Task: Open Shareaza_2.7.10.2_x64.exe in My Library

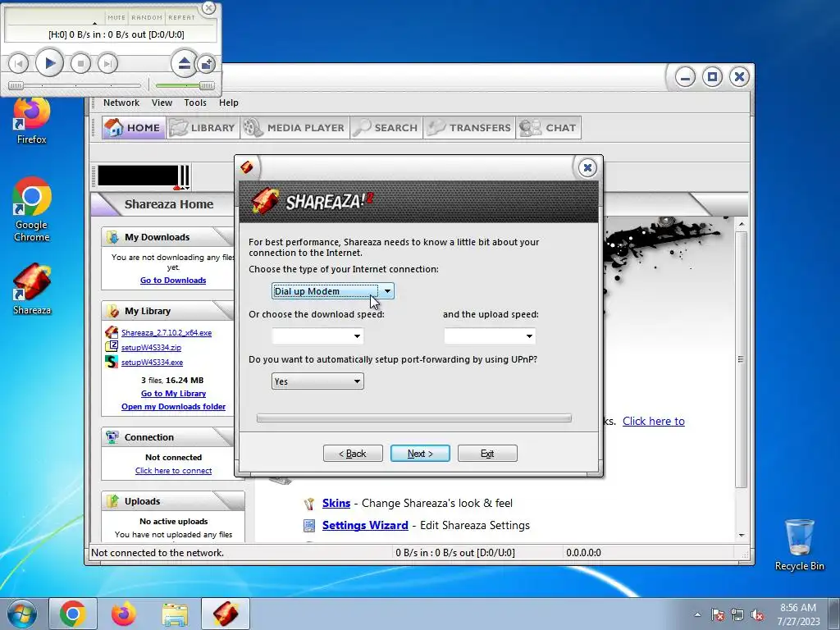Action: (x=166, y=333)
